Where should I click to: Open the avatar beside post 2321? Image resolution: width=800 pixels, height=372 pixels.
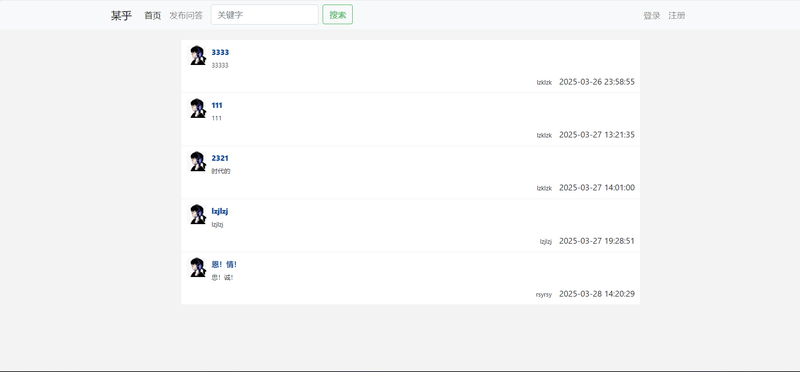(198, 161)
